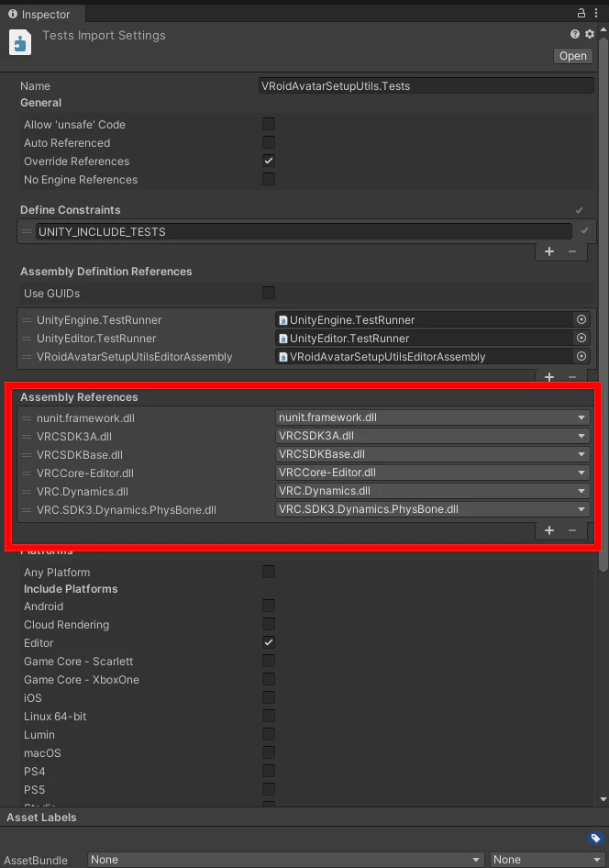This screenshot has width=609, height=868.
Task: Open the VRCSDKBase.dll reference dropdown
Action: (432, 454)
